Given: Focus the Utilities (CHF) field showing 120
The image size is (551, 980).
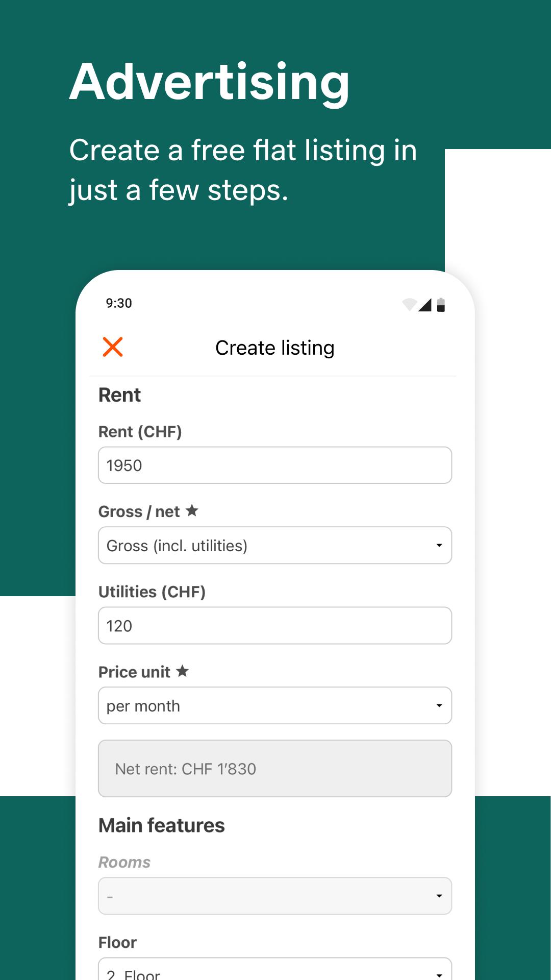Looking at the screenshot, I should coord(275,625).
